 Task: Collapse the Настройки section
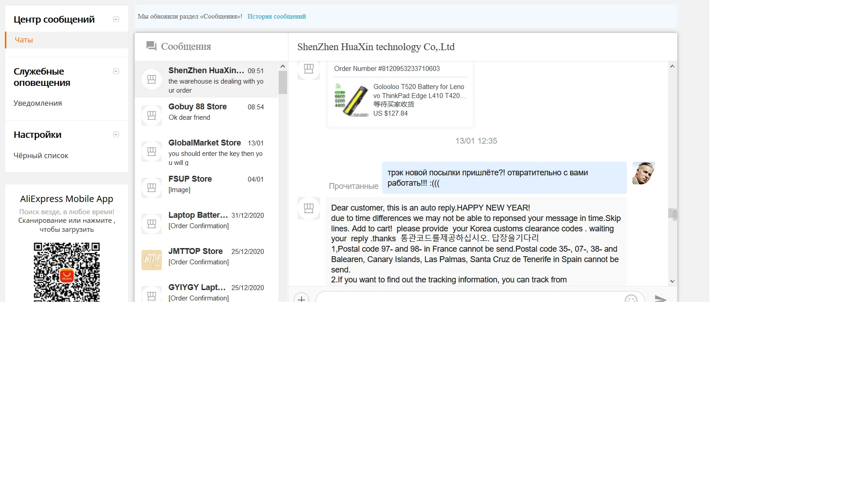116,135
